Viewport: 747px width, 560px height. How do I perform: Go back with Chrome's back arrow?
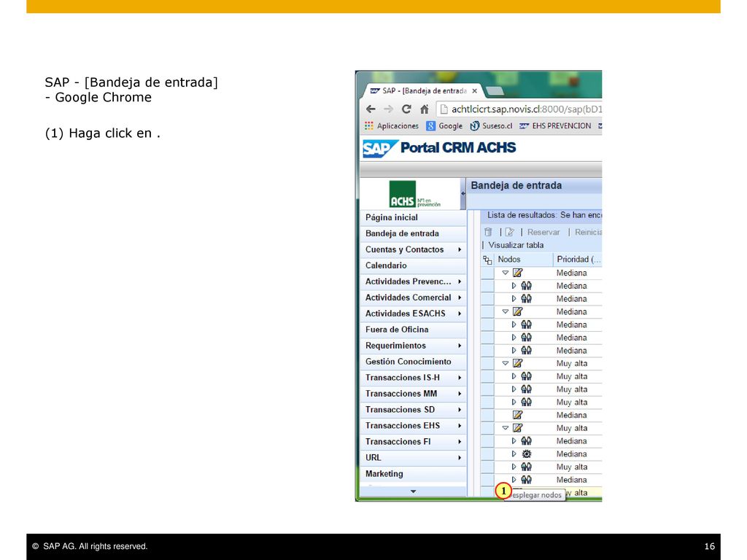point(371,109)
